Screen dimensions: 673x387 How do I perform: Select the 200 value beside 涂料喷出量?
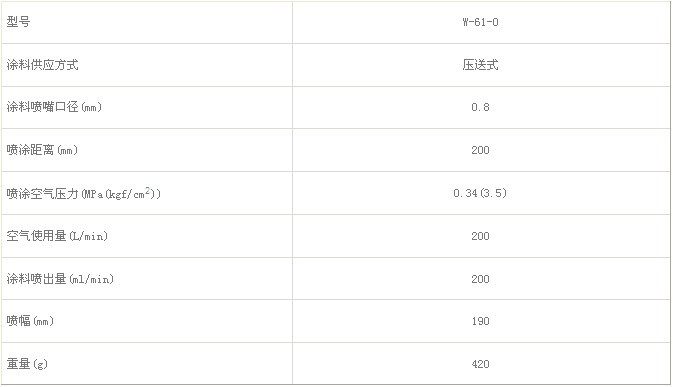coord(480,278)
